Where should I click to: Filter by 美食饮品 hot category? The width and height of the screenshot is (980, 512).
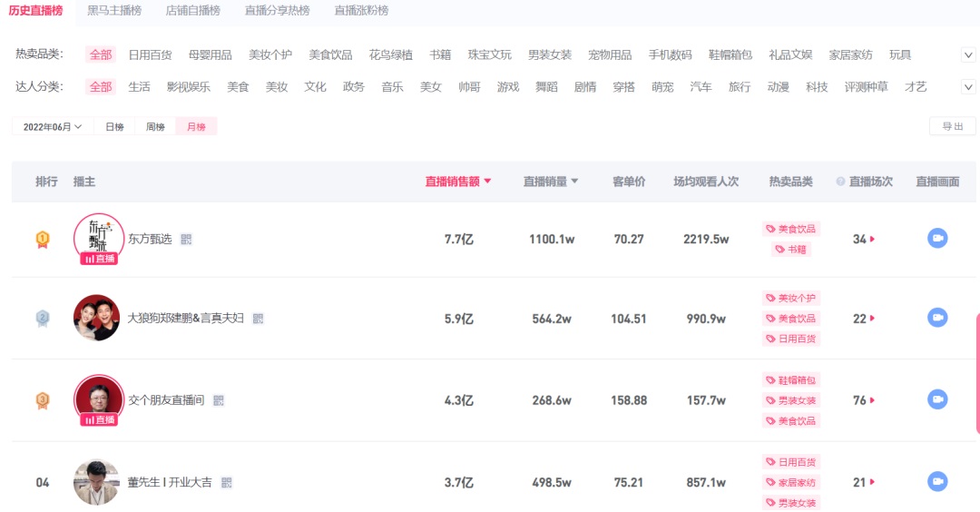pos(330,54)
